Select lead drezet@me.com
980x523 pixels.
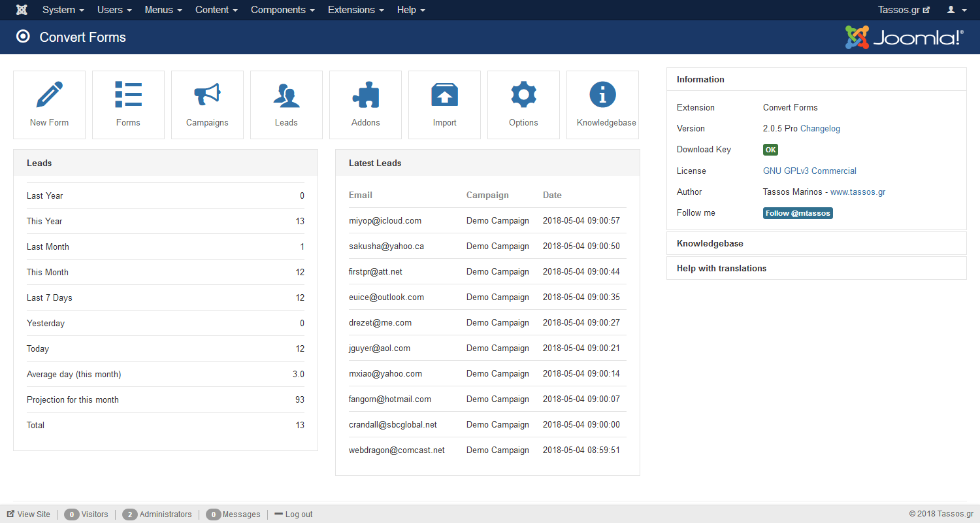(380, 323)
